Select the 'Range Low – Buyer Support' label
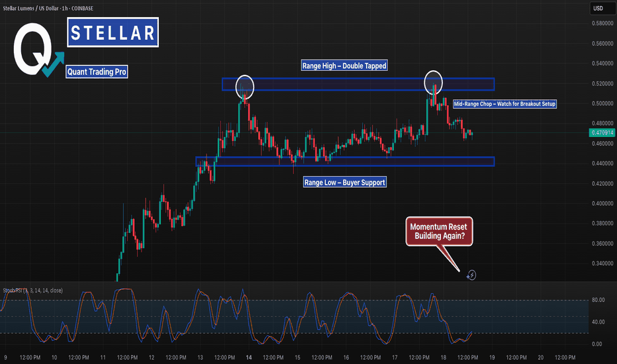Viewport: 617px width, 364px height. 345,182
